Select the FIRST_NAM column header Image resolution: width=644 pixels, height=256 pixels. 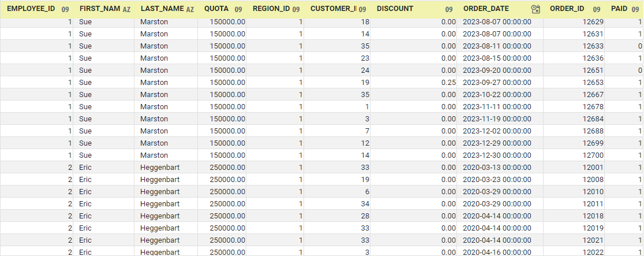coord(100,9)
